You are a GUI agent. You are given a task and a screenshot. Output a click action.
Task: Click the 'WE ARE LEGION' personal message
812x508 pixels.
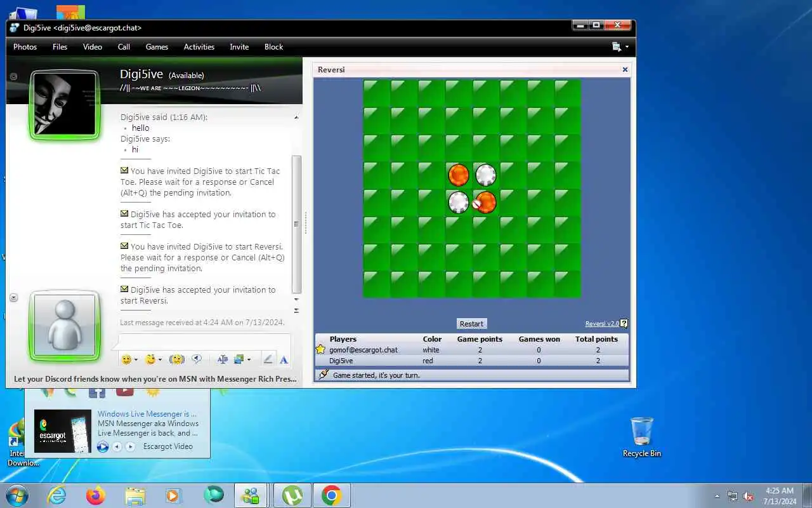[190, 88]
